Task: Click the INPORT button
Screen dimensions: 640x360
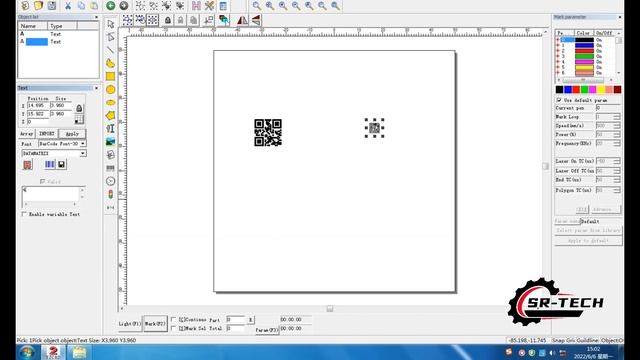Action: [x=47, y=133]
